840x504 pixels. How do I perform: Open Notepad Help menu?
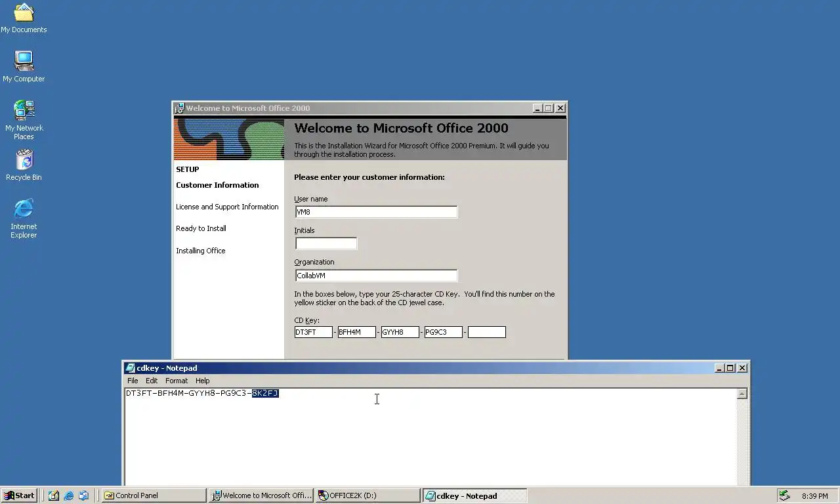point(202,381)
